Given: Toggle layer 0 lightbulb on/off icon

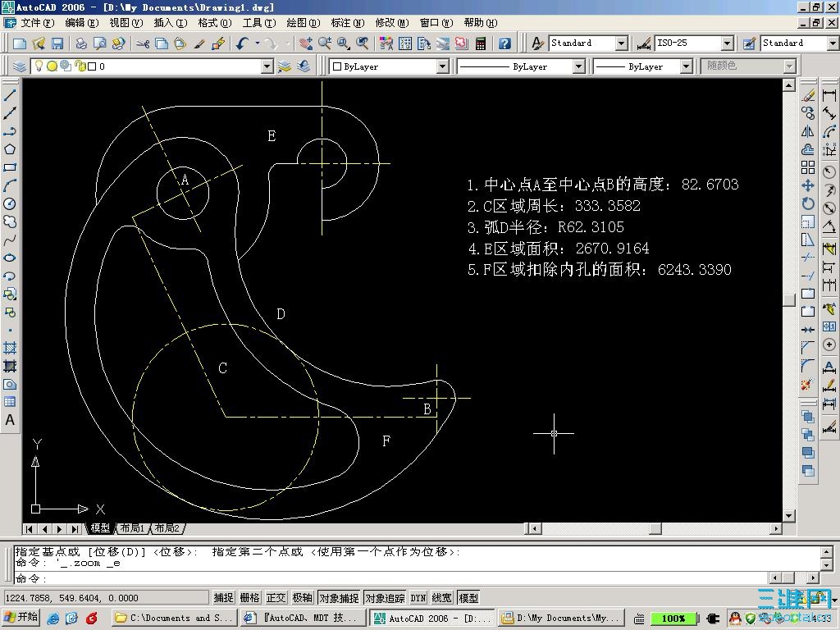Looking at the screenshot, I should 39,66.
